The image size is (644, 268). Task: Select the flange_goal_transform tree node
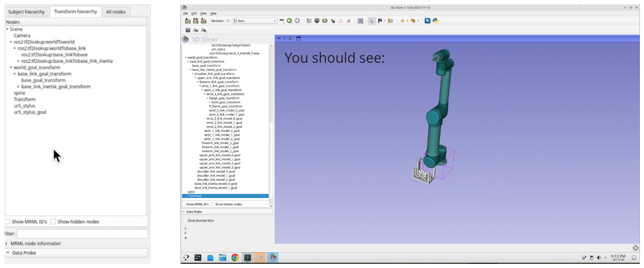point(224,98)
